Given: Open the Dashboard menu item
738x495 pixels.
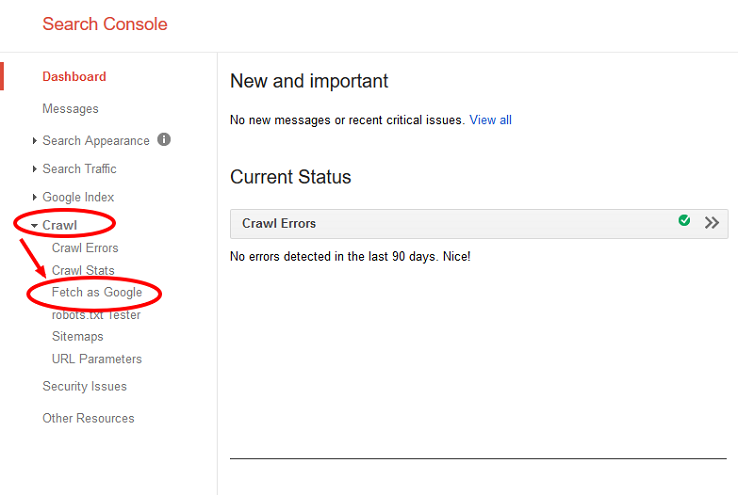Looking at the screenshot, I should pyautogui.click(x=74, y=77).
